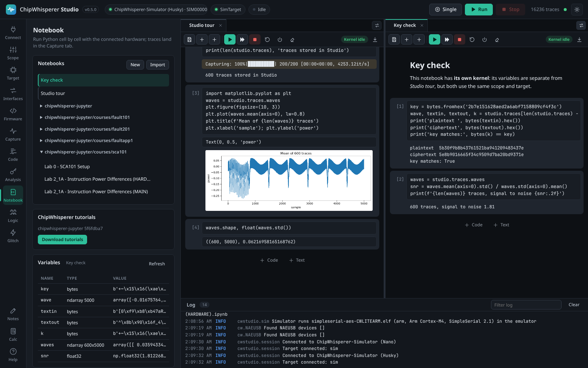Open the Glitch sidebar section
Viewport: 588px width, 368px height.
(x=13, y=236)
